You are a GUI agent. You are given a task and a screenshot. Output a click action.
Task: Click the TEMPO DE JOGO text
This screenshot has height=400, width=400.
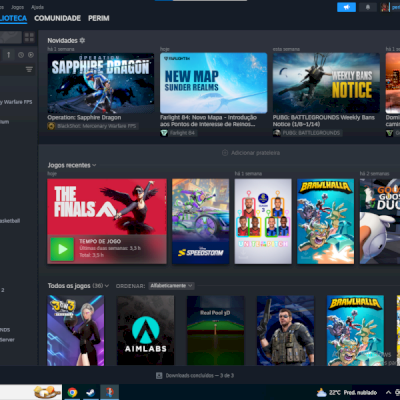click(x=100, y=241)
